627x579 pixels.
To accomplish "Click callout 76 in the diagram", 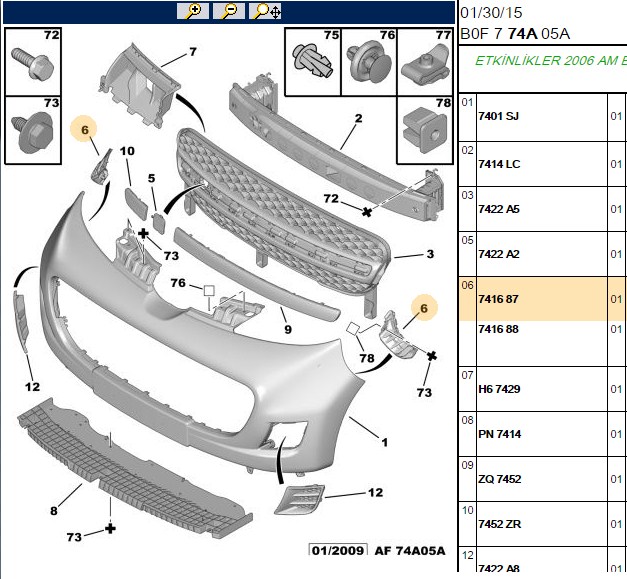I will point(178,283).
